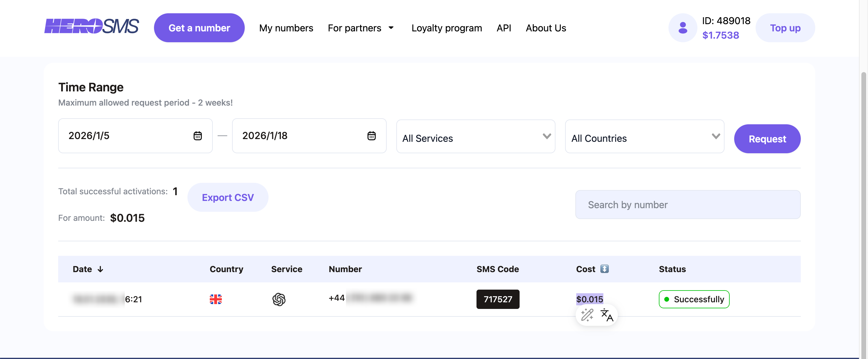Click the Cost column sort icon

pos(605,269)
